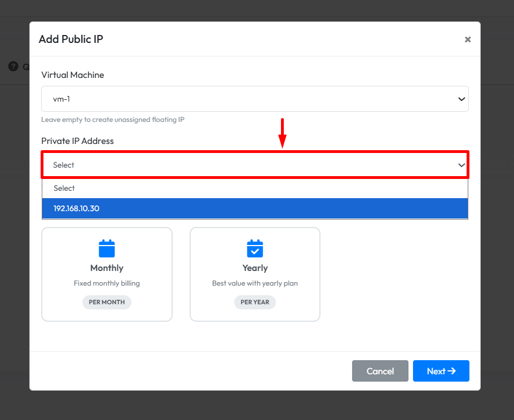The width and height of the screenshot is (514, 420).
Task: Click the Yearly calendar checkmark icon
Action: coord(255,248)
